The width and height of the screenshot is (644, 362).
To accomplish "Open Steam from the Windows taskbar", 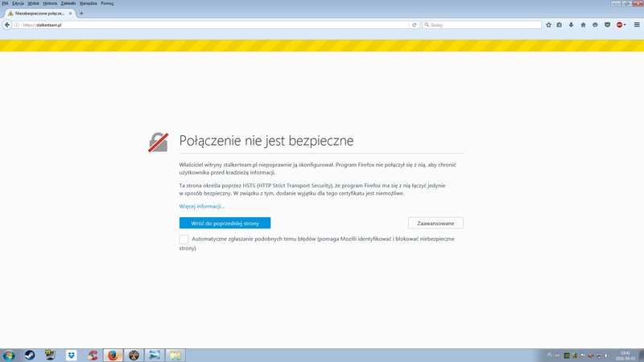I will (x=30, y=354).
